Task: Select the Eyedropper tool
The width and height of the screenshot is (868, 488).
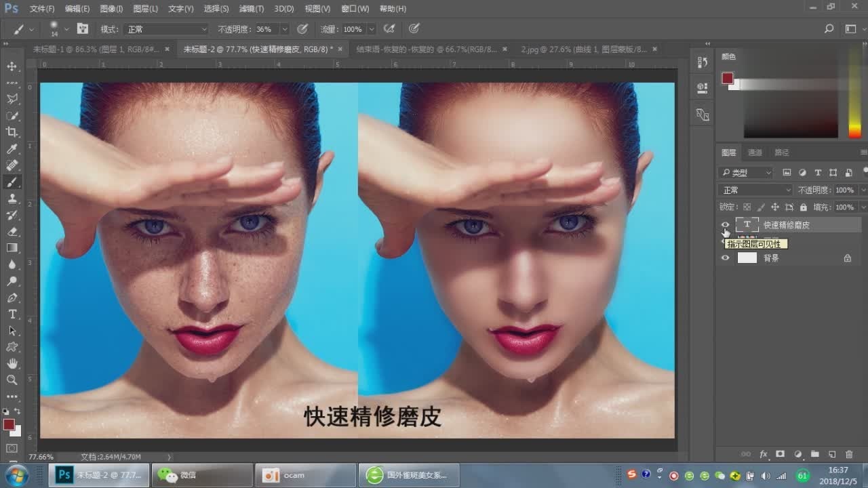Action: click(x=12, y=149)
